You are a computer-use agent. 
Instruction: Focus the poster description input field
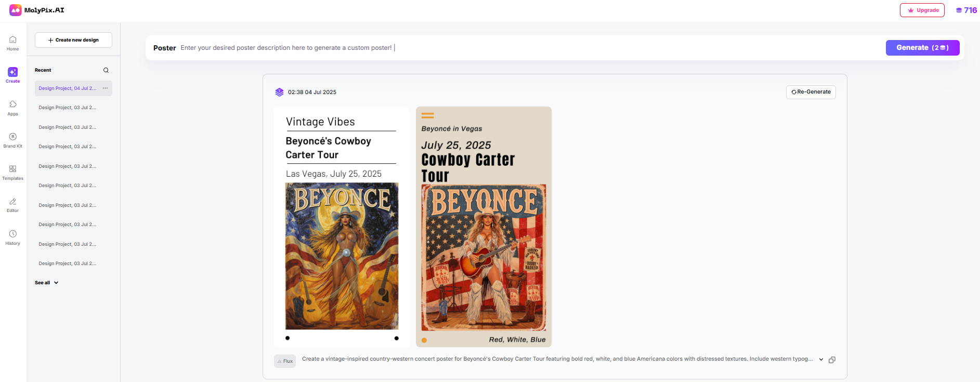(530, 48)
